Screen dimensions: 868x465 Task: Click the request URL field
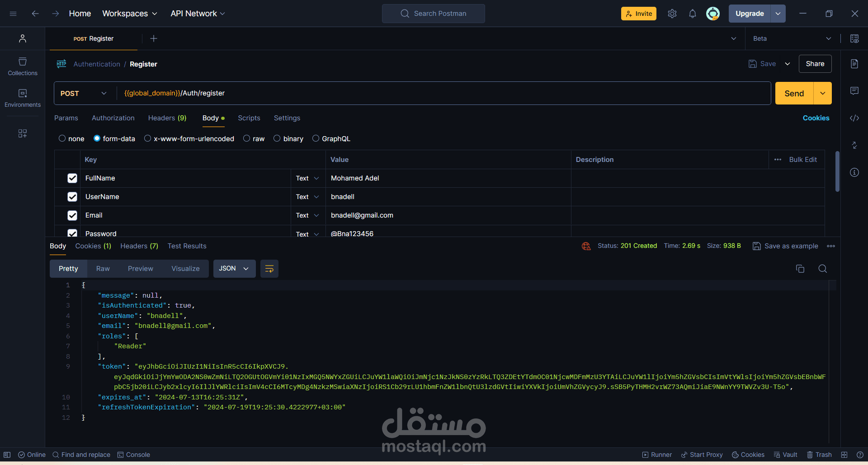[444, 93]
